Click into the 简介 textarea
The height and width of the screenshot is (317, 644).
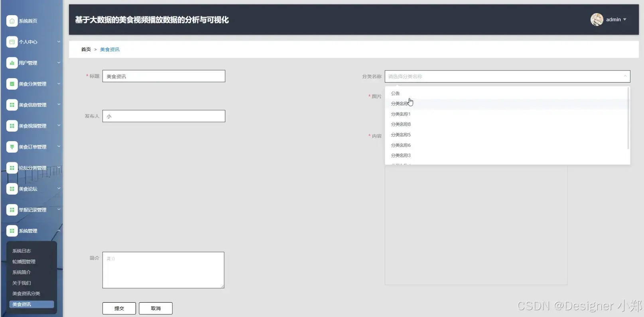pos(163,270)
